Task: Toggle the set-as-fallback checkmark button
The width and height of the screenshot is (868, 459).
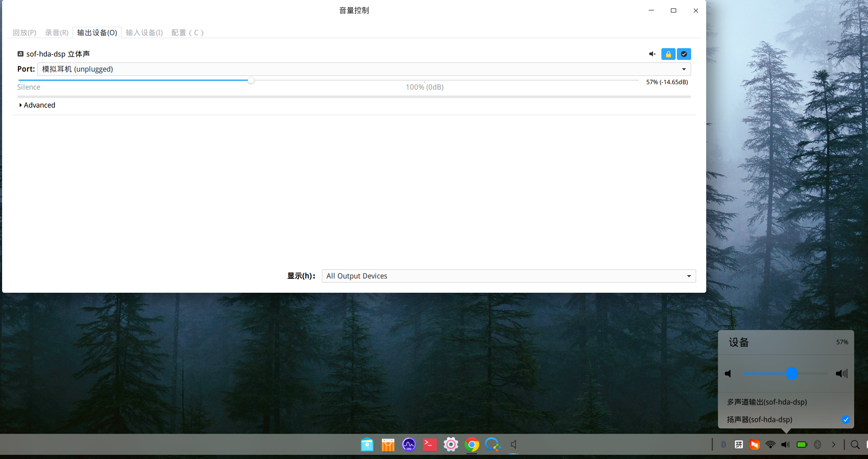Action: pos(684,54)
